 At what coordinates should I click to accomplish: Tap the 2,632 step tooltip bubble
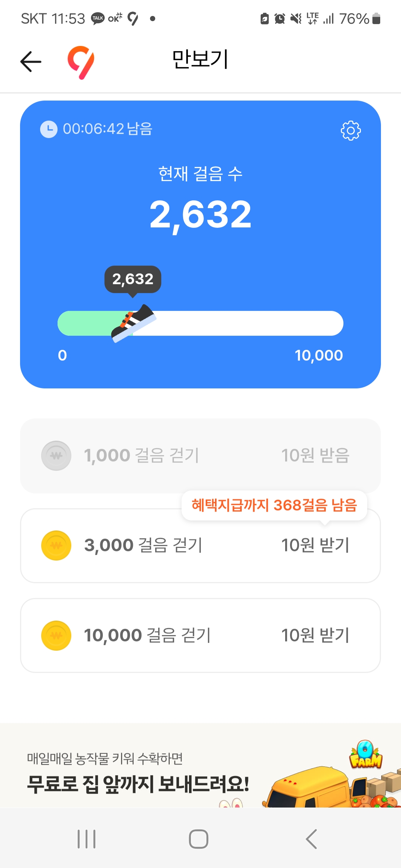[133, 279]
